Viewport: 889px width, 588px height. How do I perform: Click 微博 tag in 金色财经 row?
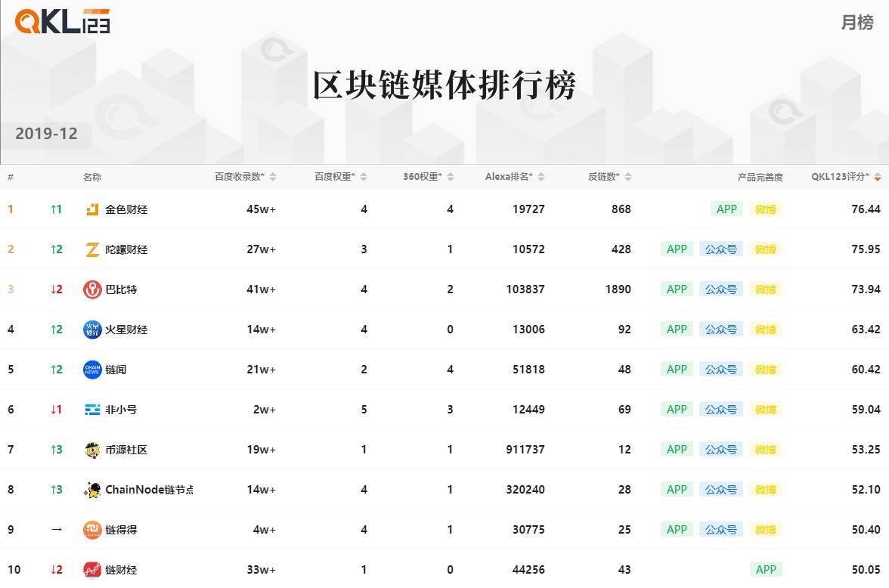coord(765,209)
